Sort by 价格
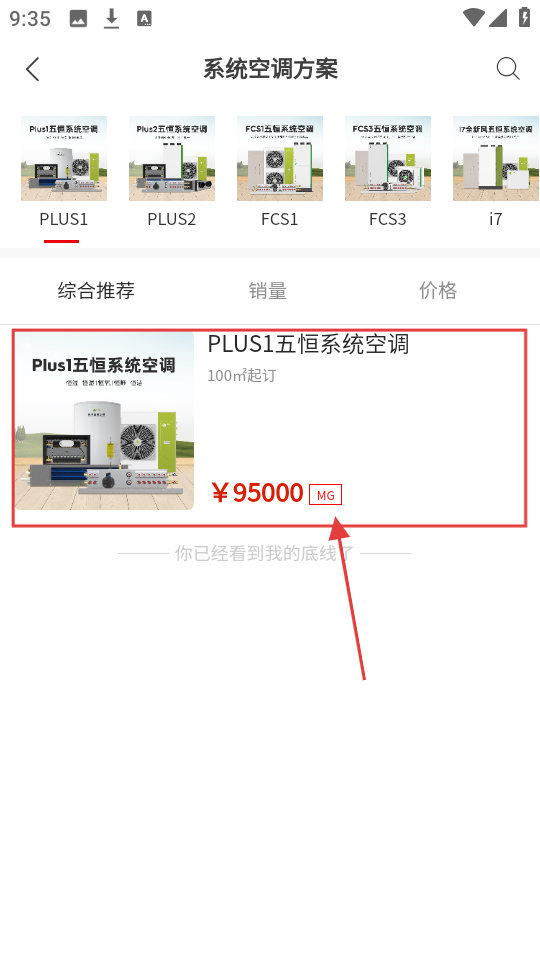The width and height of the screenshot is (540, 960). pyautogui.click(x=438, y=290)
